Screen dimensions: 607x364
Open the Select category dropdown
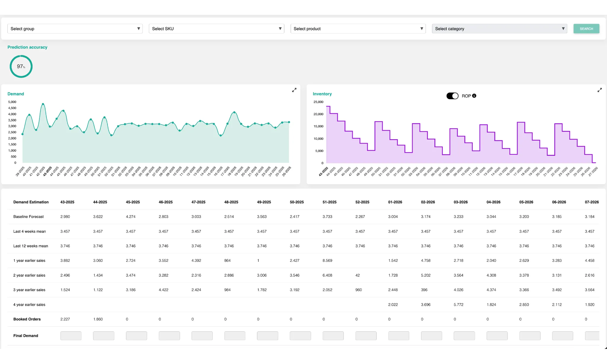point(499,29)
